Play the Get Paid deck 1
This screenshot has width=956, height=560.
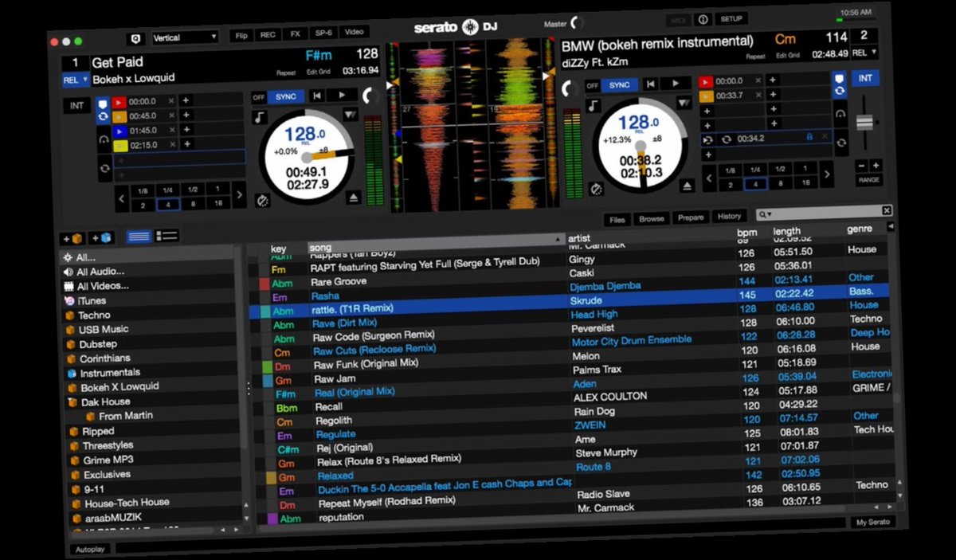[342, 95]
